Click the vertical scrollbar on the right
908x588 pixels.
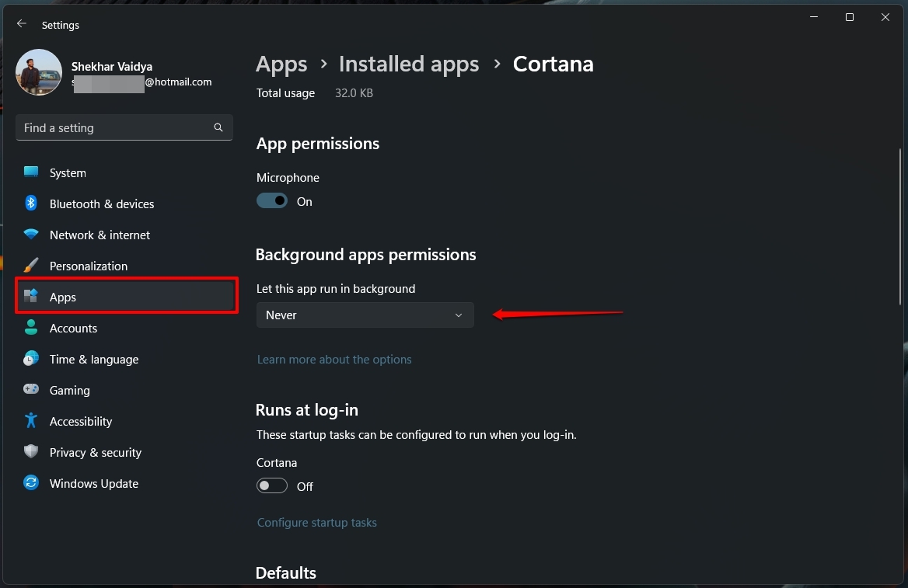pos(900,227)
